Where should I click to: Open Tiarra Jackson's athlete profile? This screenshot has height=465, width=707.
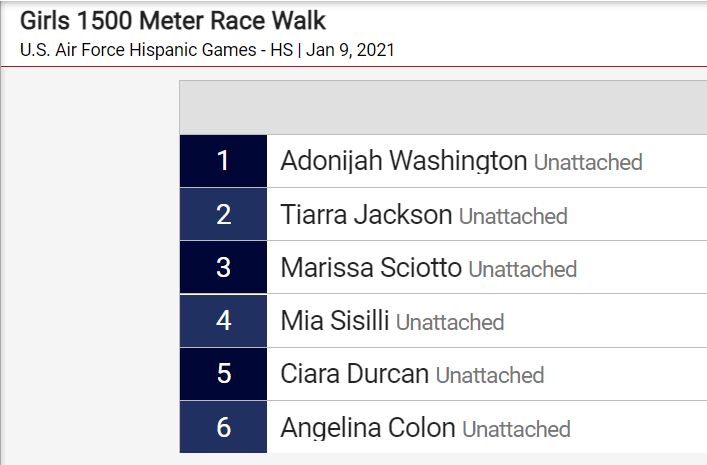click(366, 214)
